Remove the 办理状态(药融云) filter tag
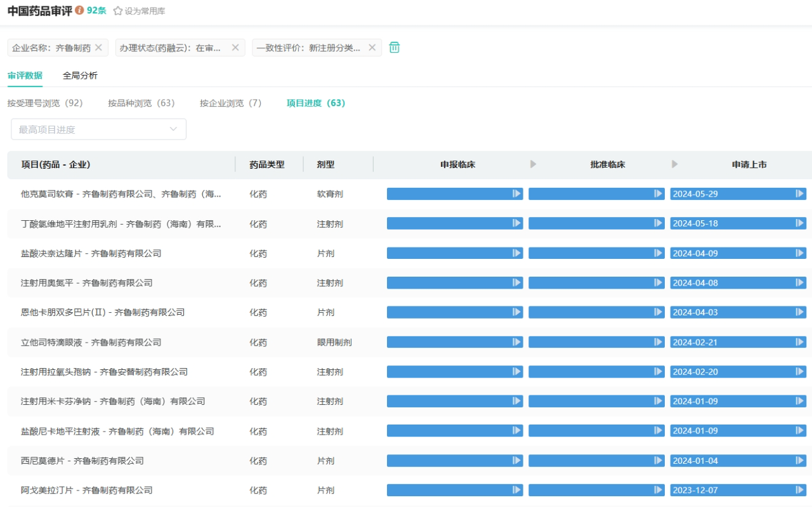Screen dimensions: 812x507 click(235, 48)
